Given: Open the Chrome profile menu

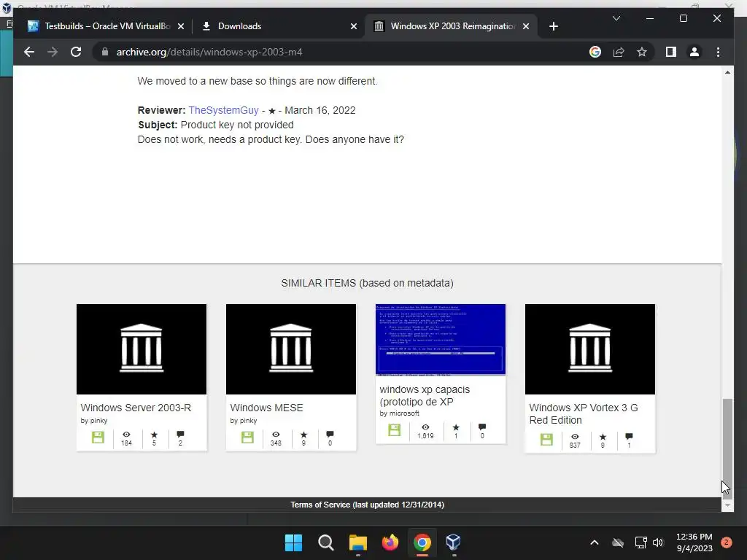Looking at the screenshot, I should [x=694, y=52].
